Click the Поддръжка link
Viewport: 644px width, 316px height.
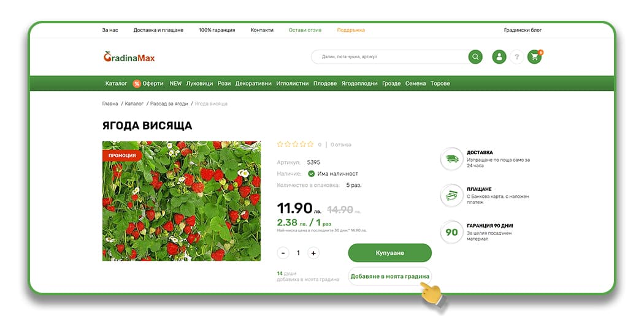(351, 31)
